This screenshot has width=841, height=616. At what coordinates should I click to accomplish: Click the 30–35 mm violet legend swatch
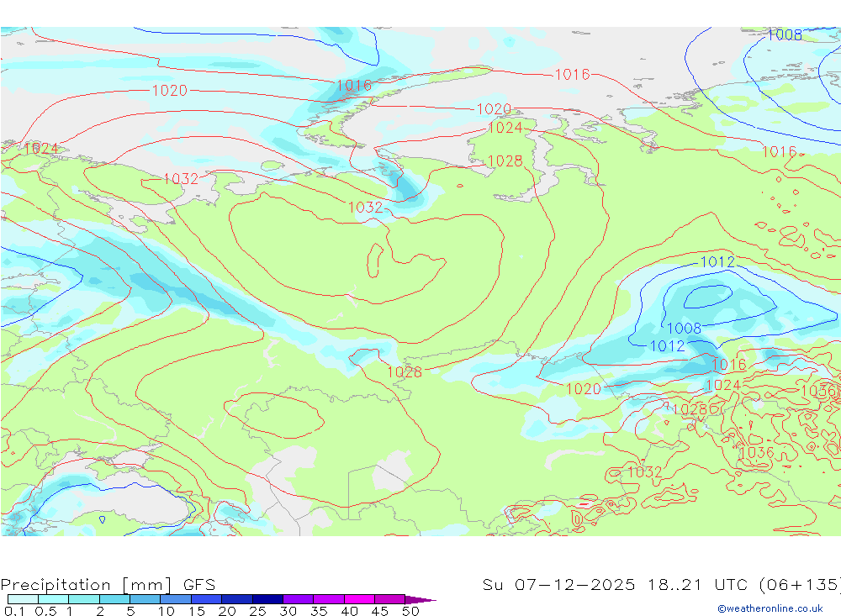point(298,599)
